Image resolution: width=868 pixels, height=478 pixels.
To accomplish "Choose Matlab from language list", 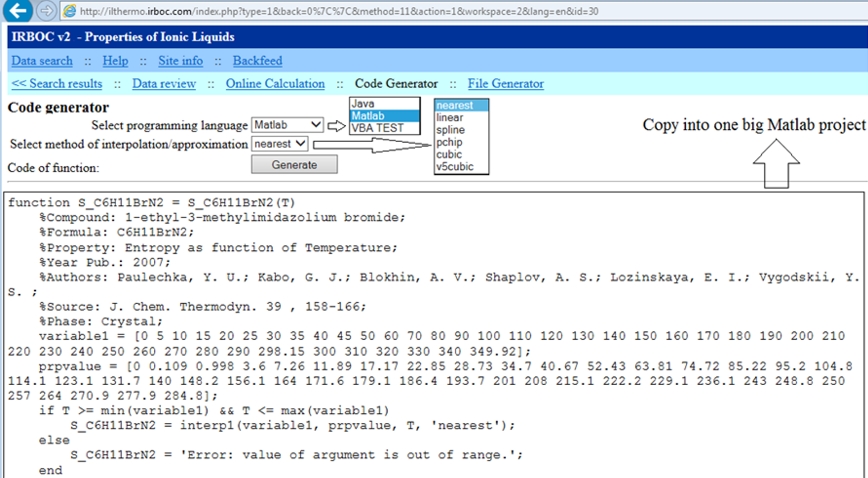I will [385, 116].
